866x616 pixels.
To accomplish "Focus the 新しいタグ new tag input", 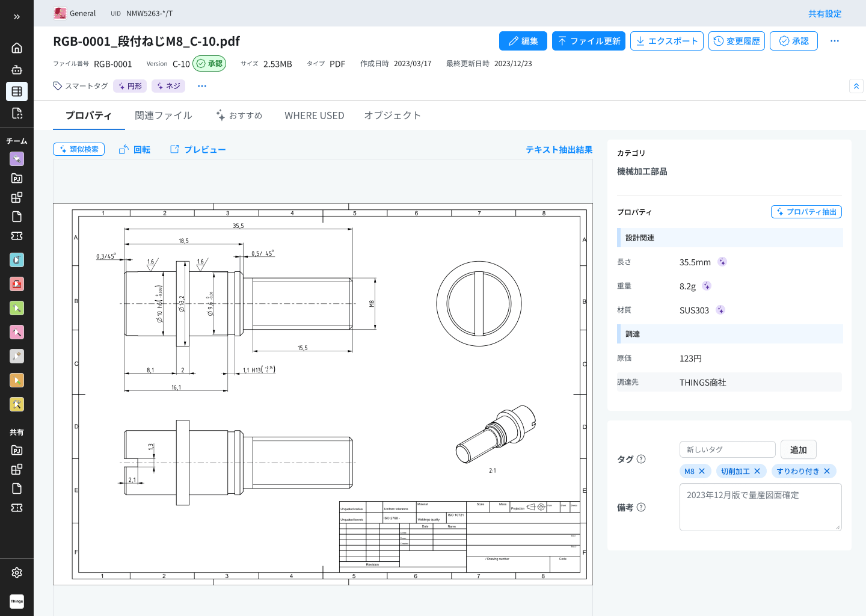I will click(x=728, y=449).
